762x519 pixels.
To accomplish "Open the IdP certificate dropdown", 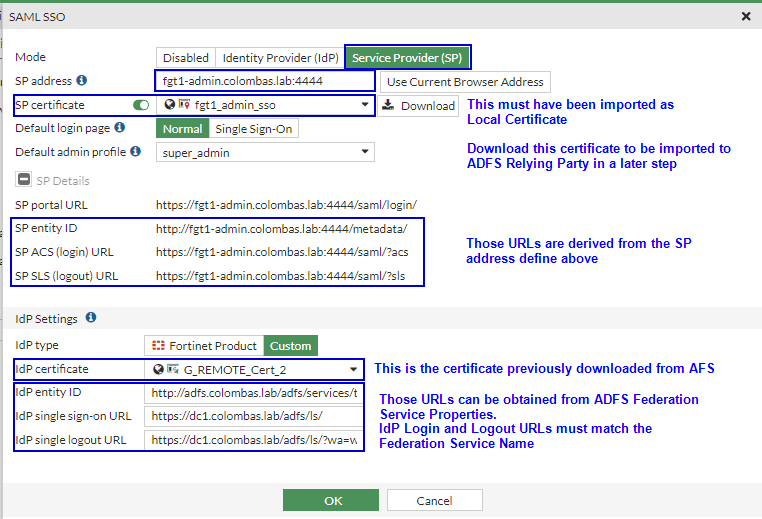I will (254, 369).
